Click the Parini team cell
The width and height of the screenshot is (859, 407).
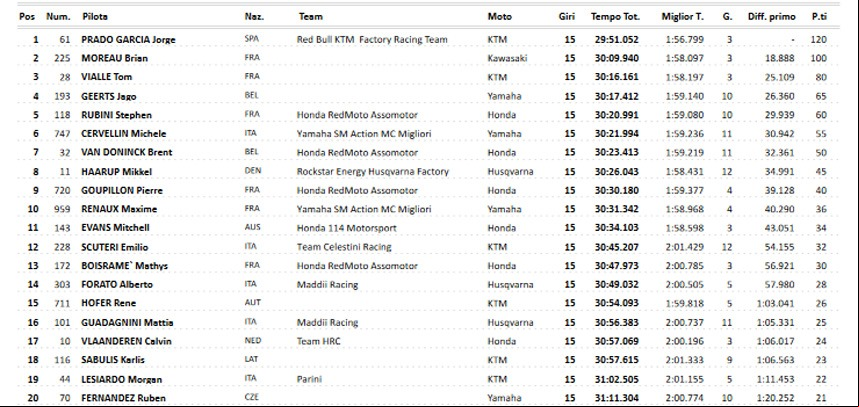(x=310, y=379)
